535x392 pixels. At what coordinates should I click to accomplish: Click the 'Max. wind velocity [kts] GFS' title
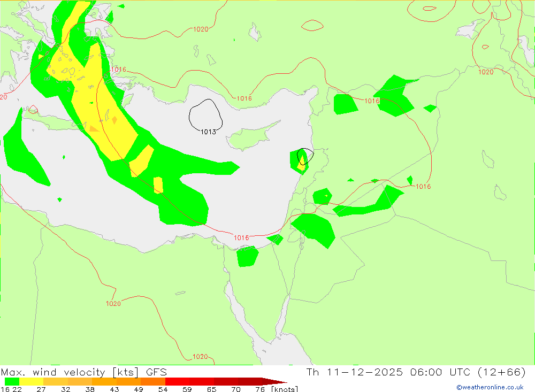click(84, 372)
